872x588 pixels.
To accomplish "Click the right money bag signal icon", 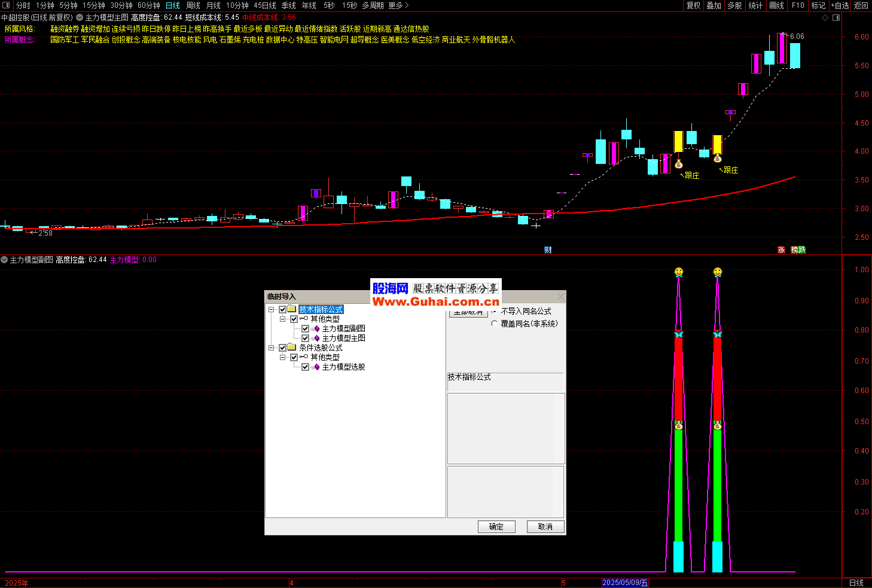I will coord(717,159).
